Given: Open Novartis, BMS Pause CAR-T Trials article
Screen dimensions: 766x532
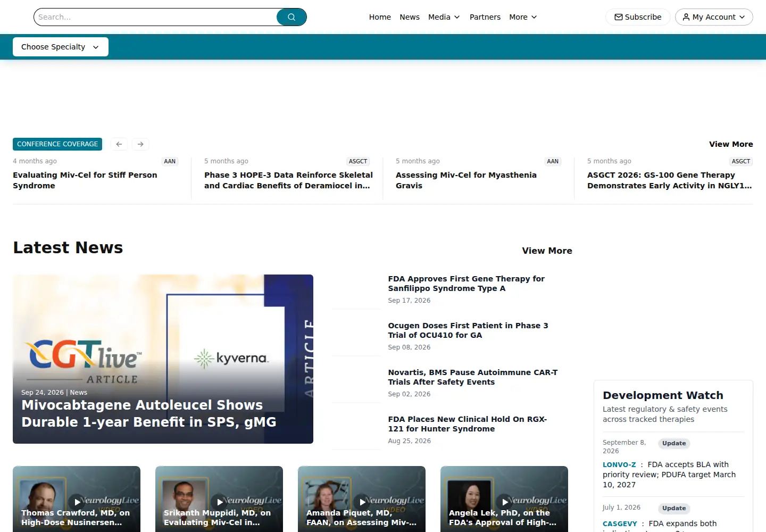Looking at the screenshot, I should pyautogui.click(x=473, y=377).
